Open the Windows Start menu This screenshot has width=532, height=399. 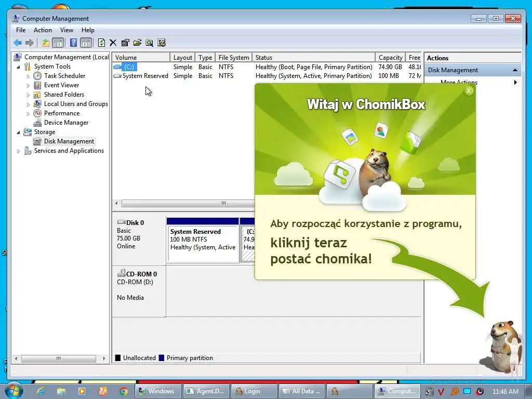tap(14, 391)
